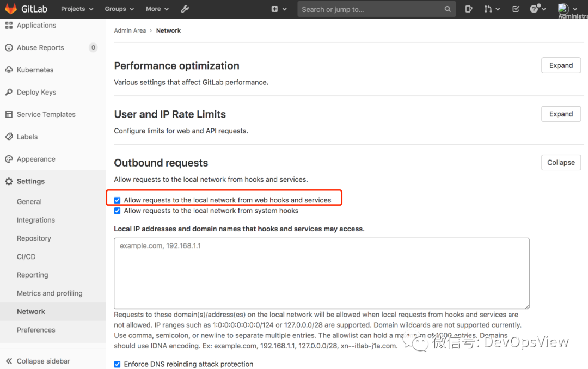Image resolution: width=588 pixels, height=369 pixels.
Task: Open Metrics and profiling settings
Action: click(x=50, y=293)
